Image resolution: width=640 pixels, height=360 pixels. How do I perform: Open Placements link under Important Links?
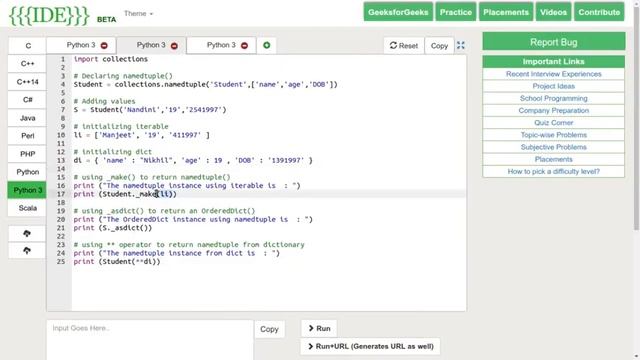click(x=553, y=159)
